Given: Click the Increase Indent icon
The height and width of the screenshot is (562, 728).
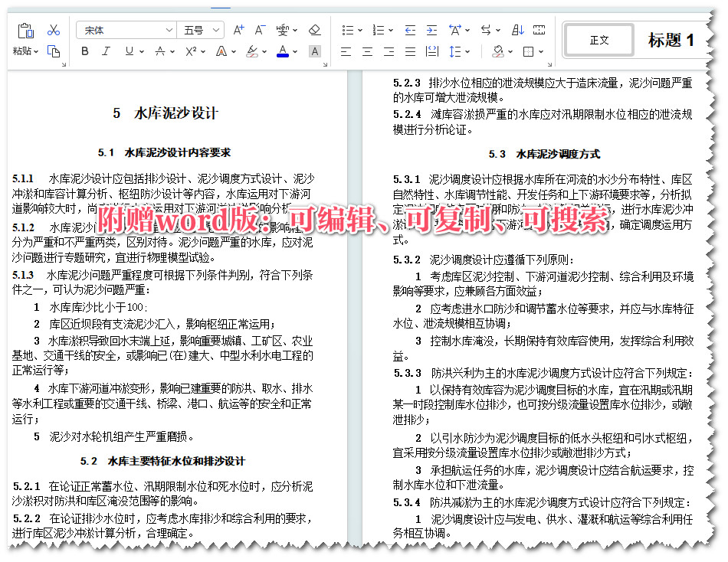Looking at the screenshot, I should tap(431, 30).
